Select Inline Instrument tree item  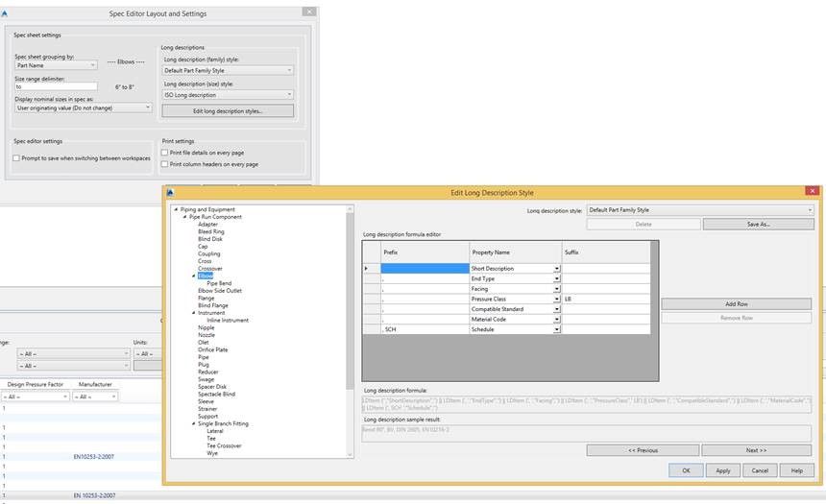[x=228, y=321]
